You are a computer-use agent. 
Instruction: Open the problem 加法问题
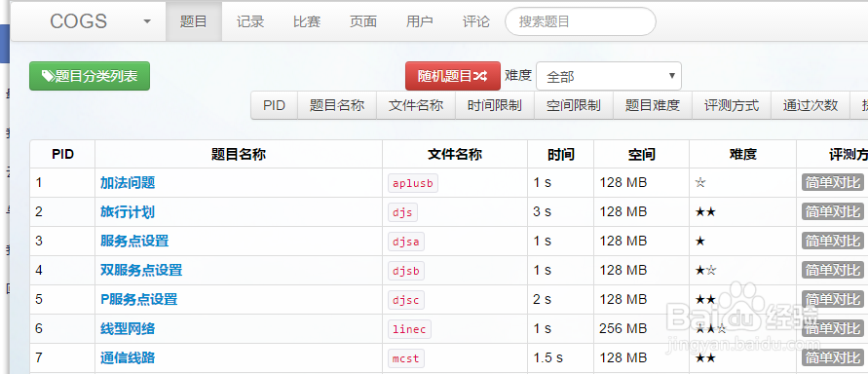[x=128, y=182]
